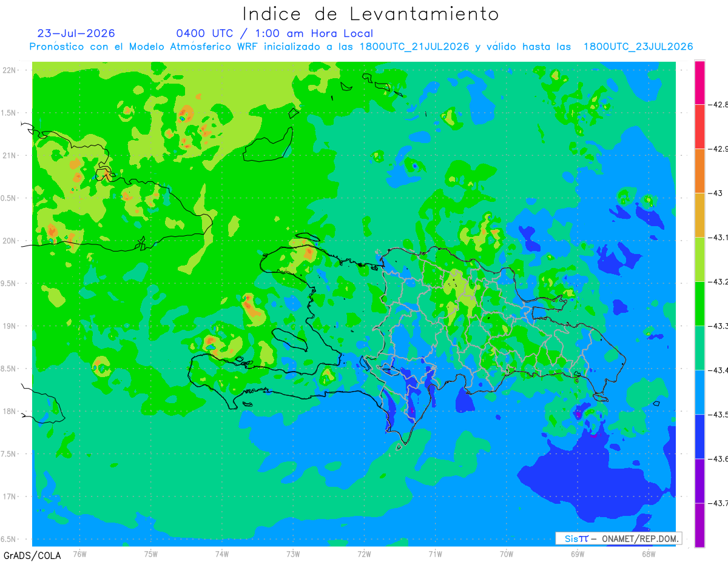The image size is (728, 562).
Task: Pick the teal-green swatch between -43.3 and -43.4
Action: (x=699, y=347)
